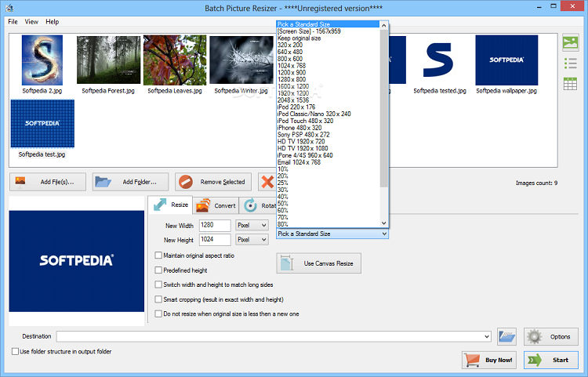588x377 pixels.
Task: Choose 1920 x 1200 size
Action: [x=328, y=93]
